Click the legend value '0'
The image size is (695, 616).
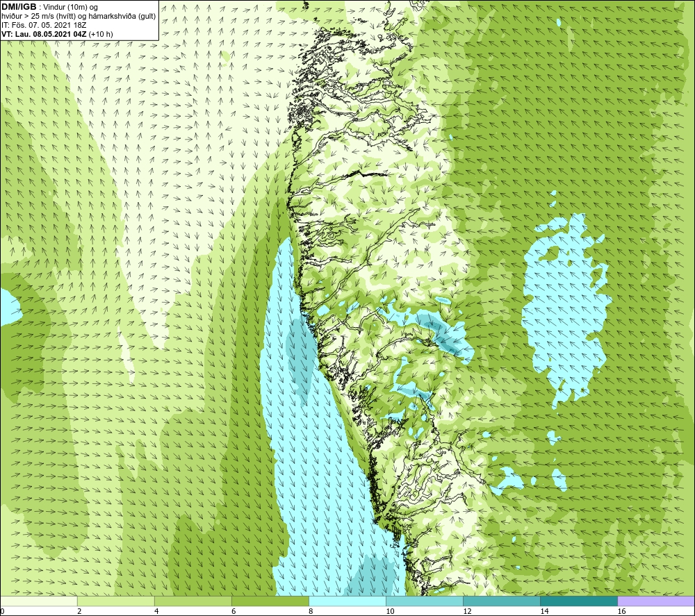(2, 611)
